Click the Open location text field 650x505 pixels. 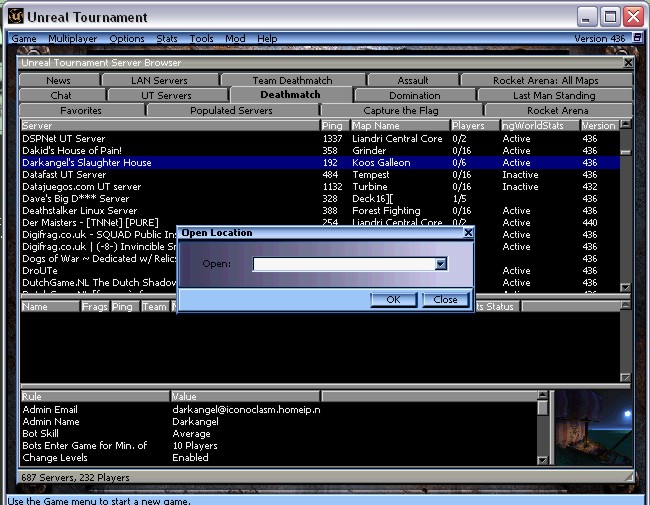coord(344,264)
